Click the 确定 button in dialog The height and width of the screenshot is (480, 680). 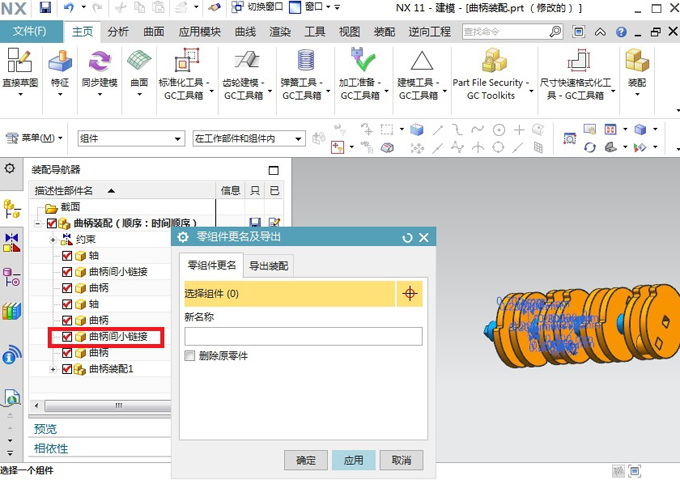(x=305, y=460)
